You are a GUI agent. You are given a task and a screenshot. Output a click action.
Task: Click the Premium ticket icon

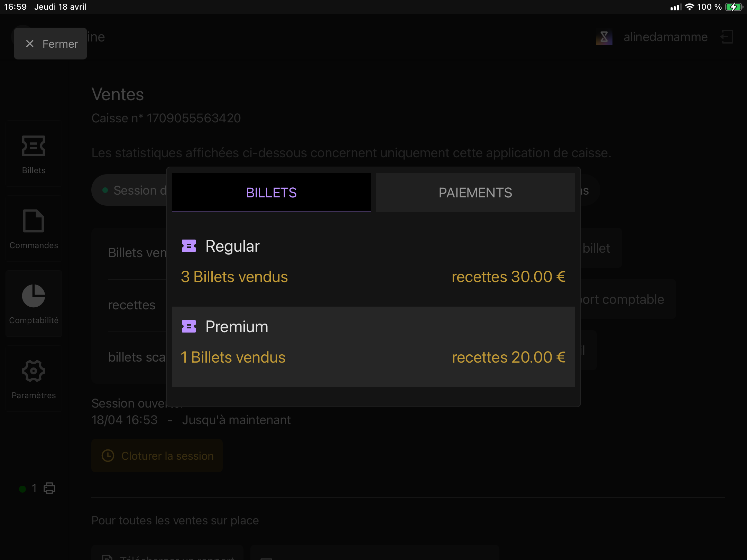tap(189, 326)
